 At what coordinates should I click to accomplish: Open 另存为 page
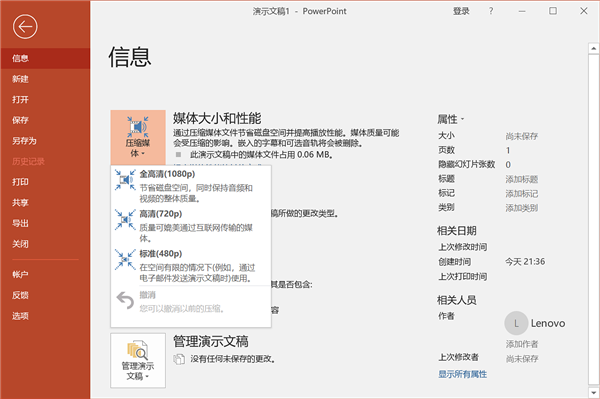45,141
